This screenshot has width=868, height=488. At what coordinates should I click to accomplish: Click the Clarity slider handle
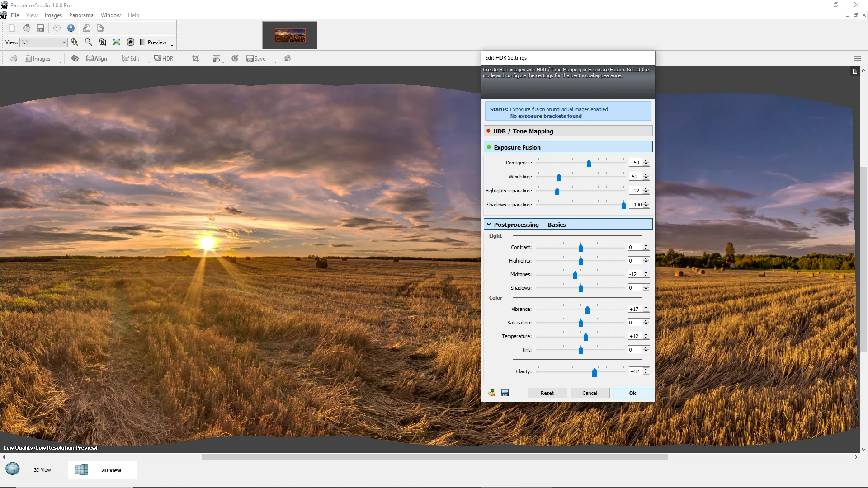594,372
